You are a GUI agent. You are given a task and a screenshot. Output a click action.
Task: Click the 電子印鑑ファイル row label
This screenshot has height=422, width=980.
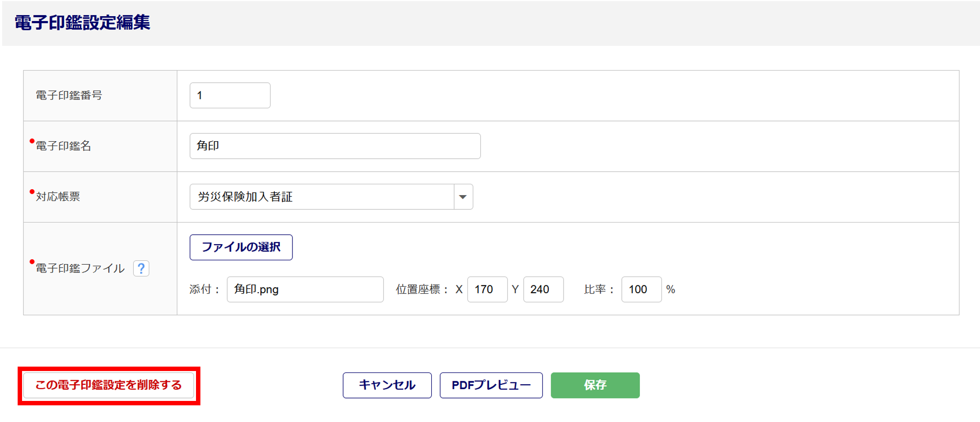coord(80,269)
